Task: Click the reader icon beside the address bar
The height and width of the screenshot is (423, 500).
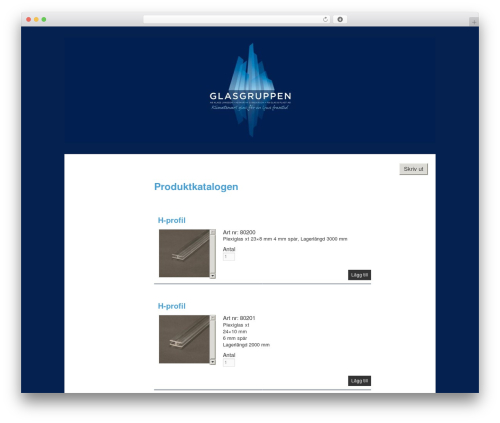Action: click(x=340, y=19)
